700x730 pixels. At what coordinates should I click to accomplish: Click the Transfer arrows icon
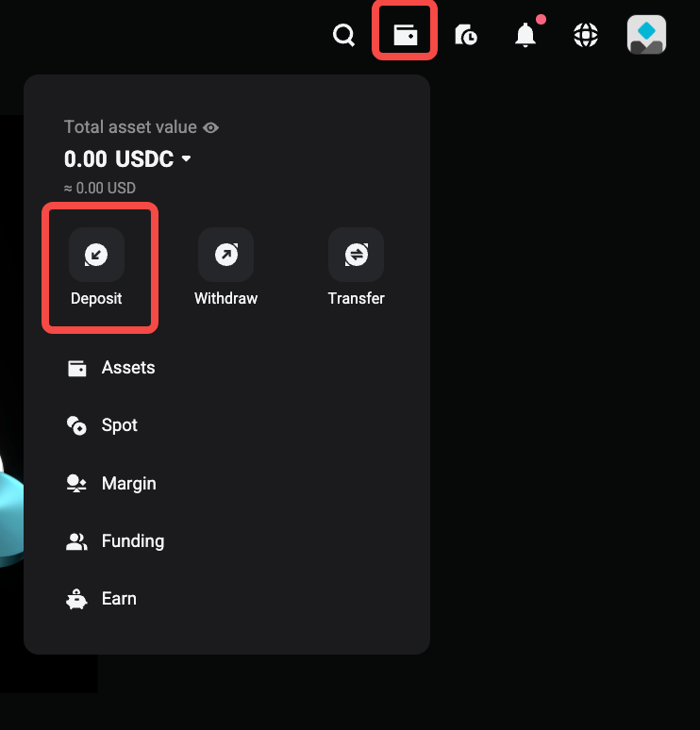click(357, 255)
